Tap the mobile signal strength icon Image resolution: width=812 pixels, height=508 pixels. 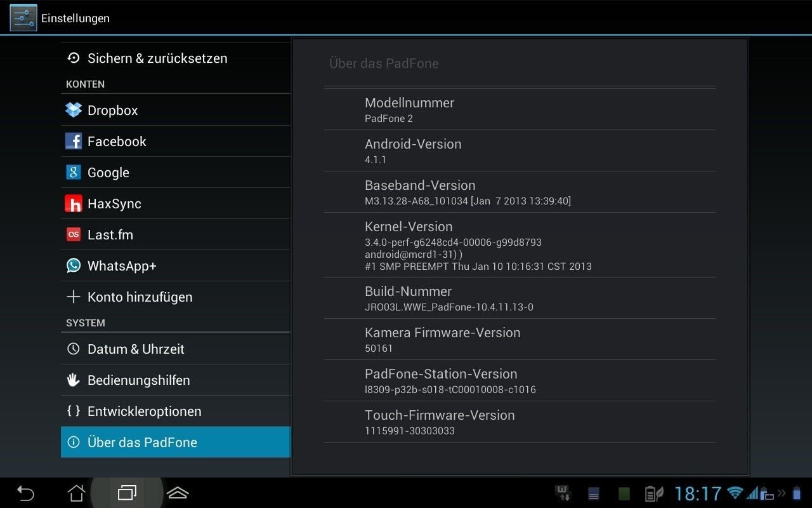[753, 493]
